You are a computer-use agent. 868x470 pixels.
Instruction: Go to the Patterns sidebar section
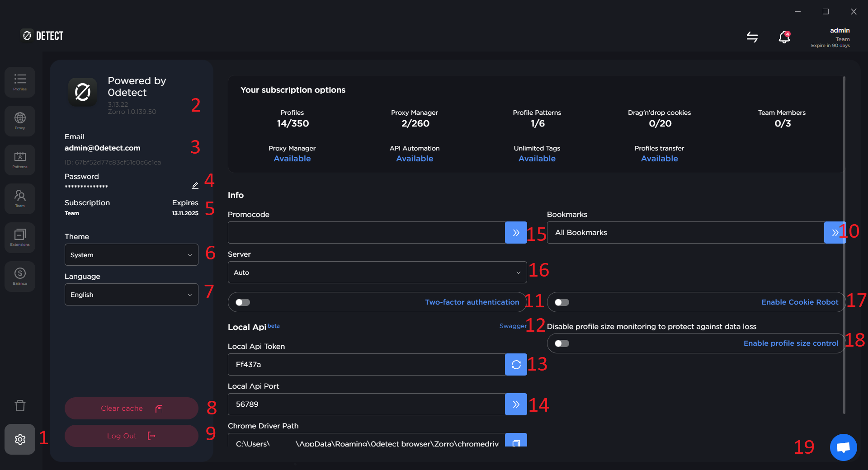pos(20,160)
